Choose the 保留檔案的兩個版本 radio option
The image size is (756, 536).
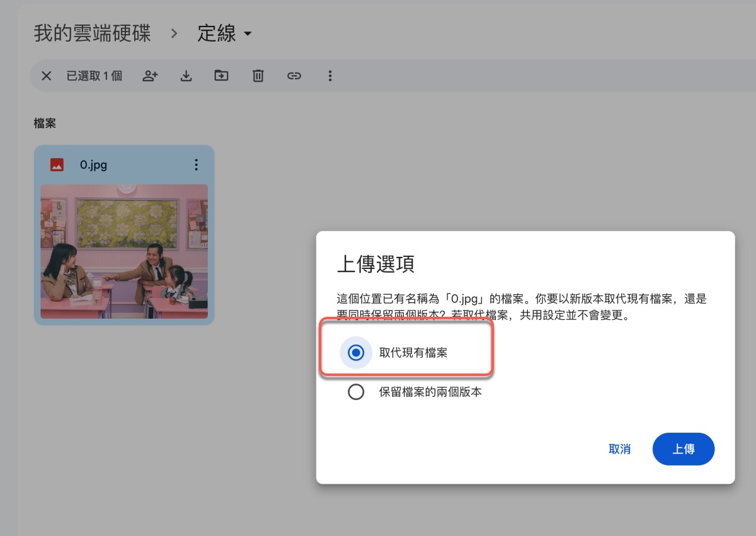coord(356,392)
